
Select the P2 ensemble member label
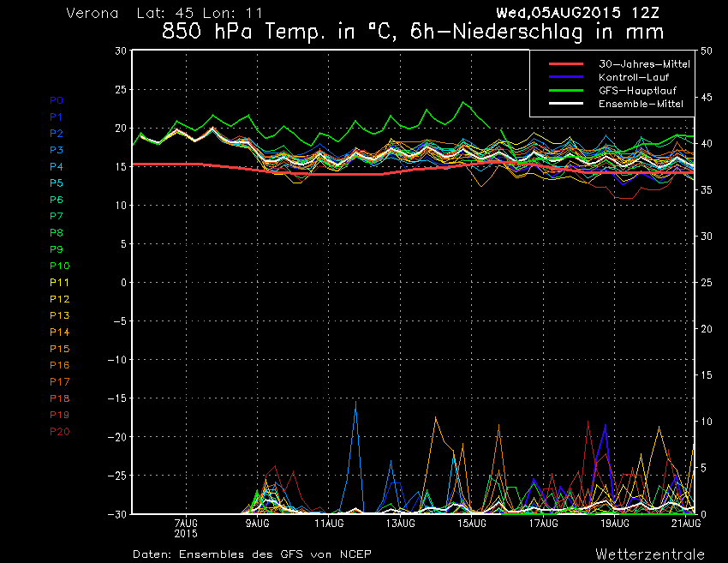pos(57,134)
